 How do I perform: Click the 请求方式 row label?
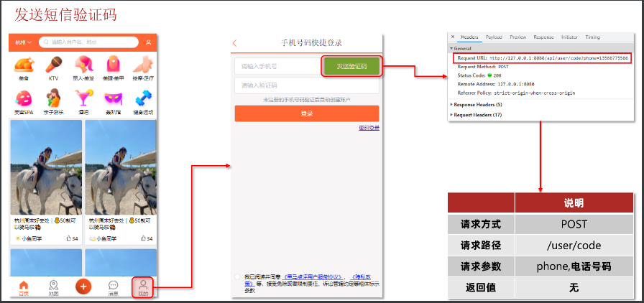tap(481, 224)
